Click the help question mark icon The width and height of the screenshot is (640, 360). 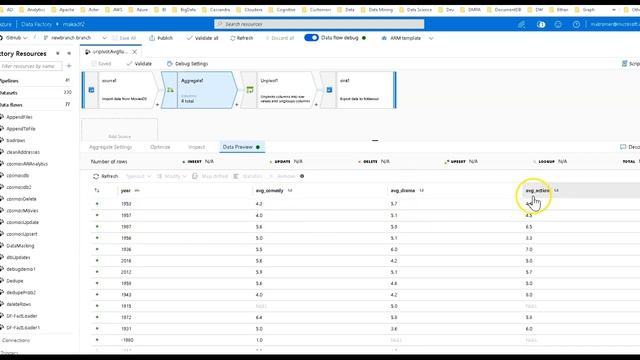point(576,24)
